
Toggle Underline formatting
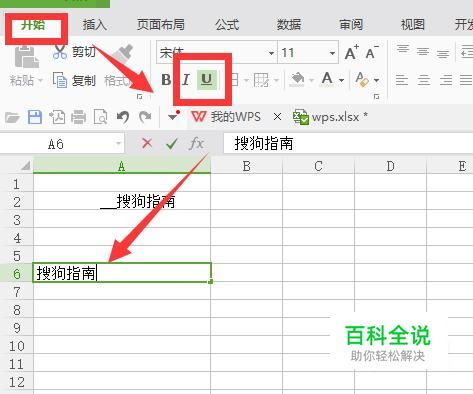pyautogui.click(x=207, y=80)
